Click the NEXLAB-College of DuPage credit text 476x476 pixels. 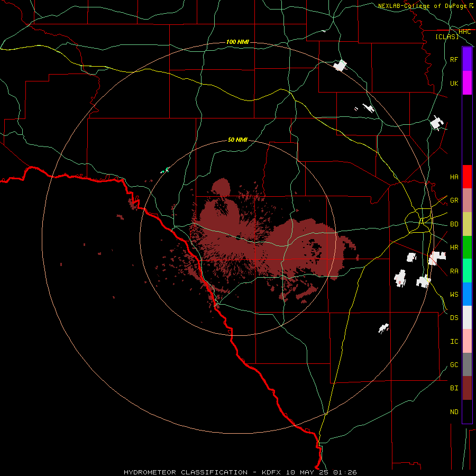[422, 6]
